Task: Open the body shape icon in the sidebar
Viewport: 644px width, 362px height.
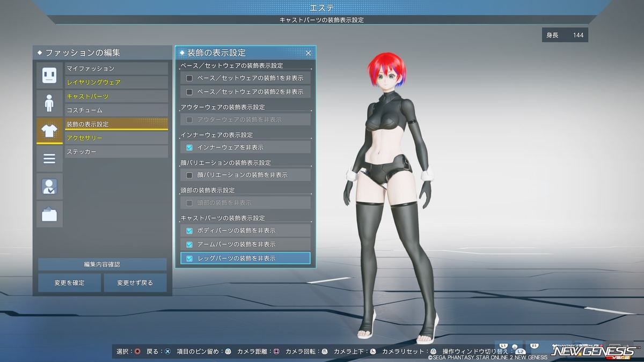Action: [49, 102]
